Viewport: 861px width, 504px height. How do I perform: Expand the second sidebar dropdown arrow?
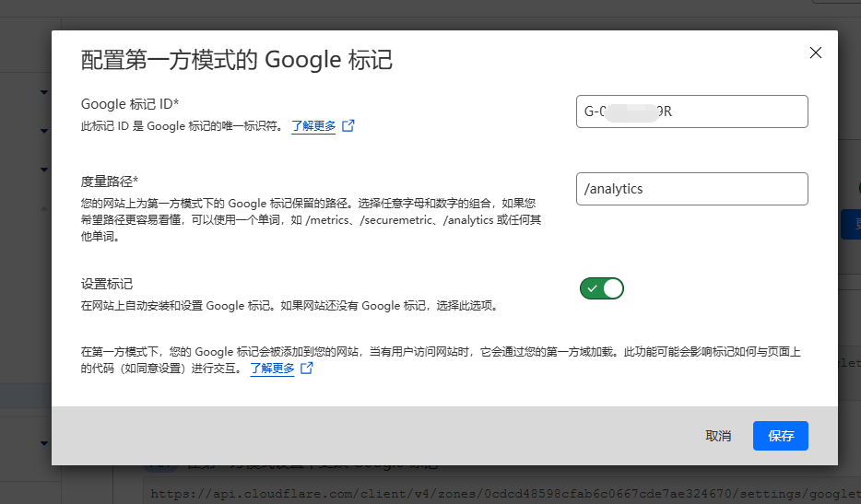pyautogui.click(x=44, y=169)
